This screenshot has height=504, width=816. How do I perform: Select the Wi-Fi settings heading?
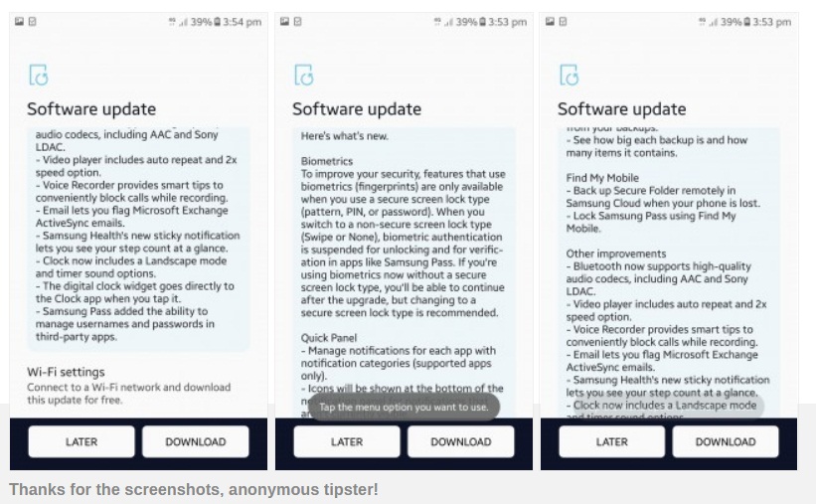[x=66, y=372]
